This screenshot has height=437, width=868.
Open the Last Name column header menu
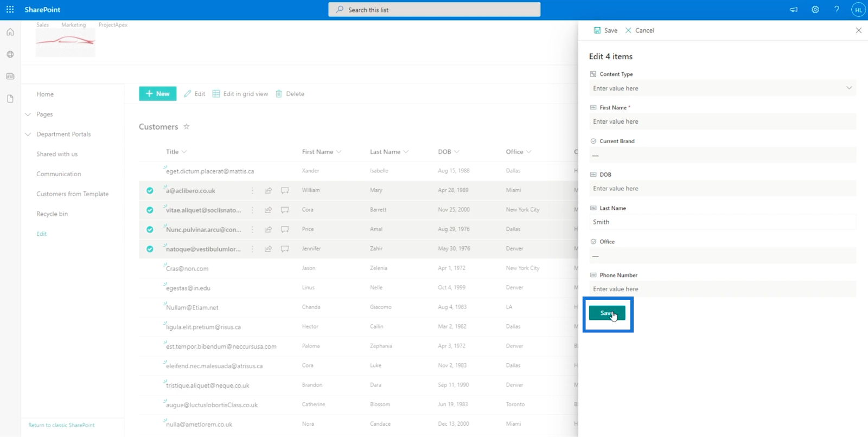pyautogui.click(x=389, y=152)
